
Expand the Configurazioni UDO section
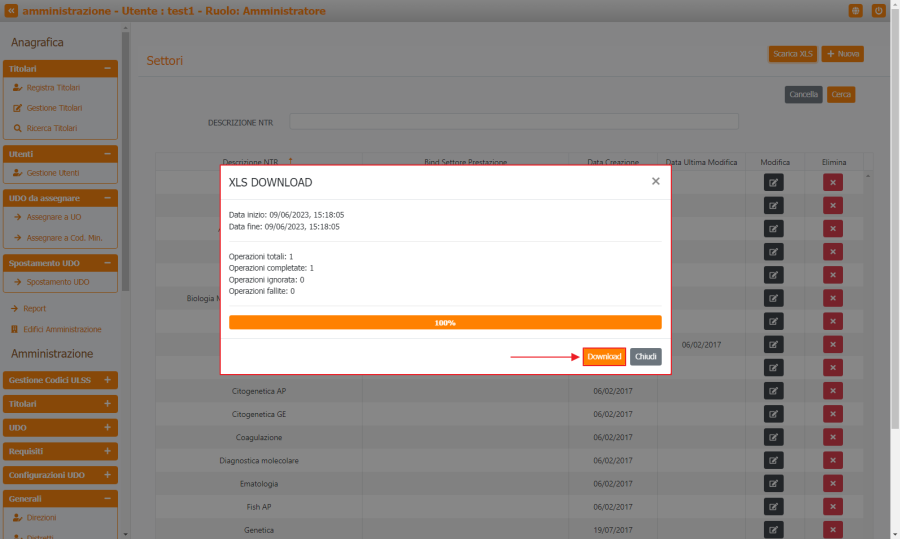(x=107, y=474)
